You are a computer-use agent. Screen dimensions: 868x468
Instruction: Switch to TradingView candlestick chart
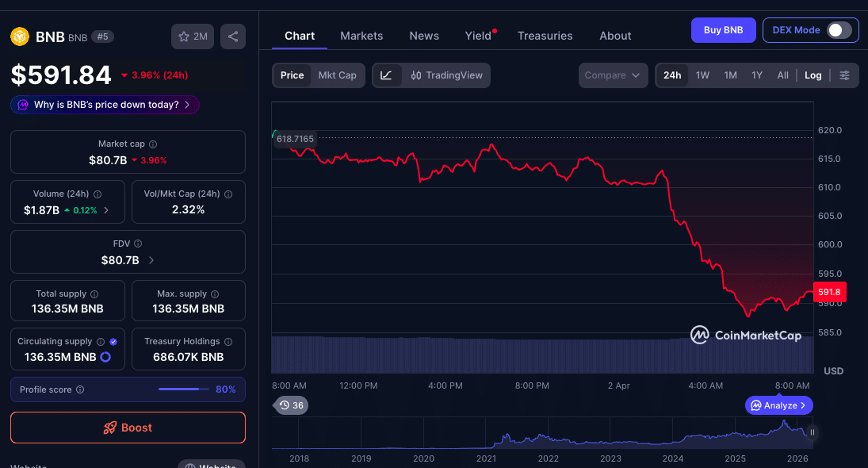pos(446,75)
